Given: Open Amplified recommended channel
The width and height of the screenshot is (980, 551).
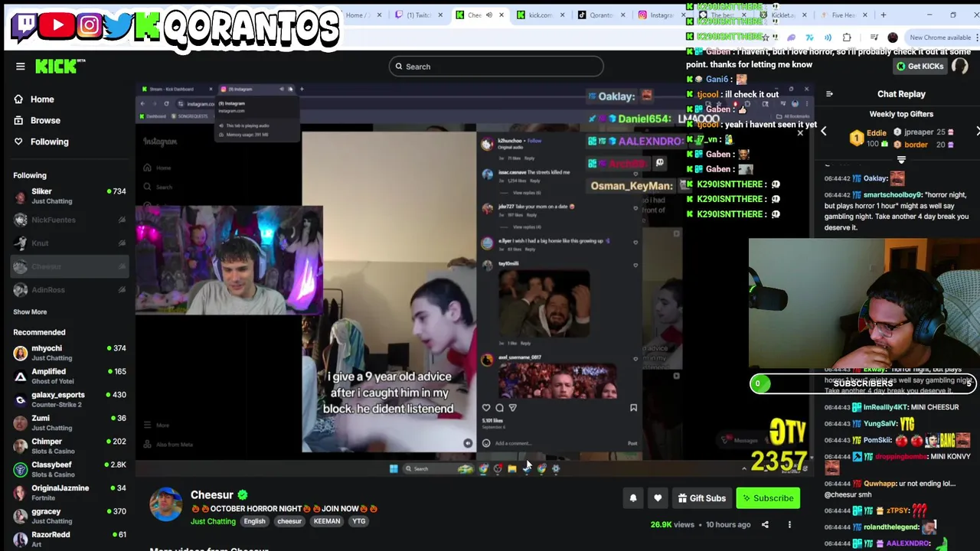Looking at the screenshot, I should point(69,376).
